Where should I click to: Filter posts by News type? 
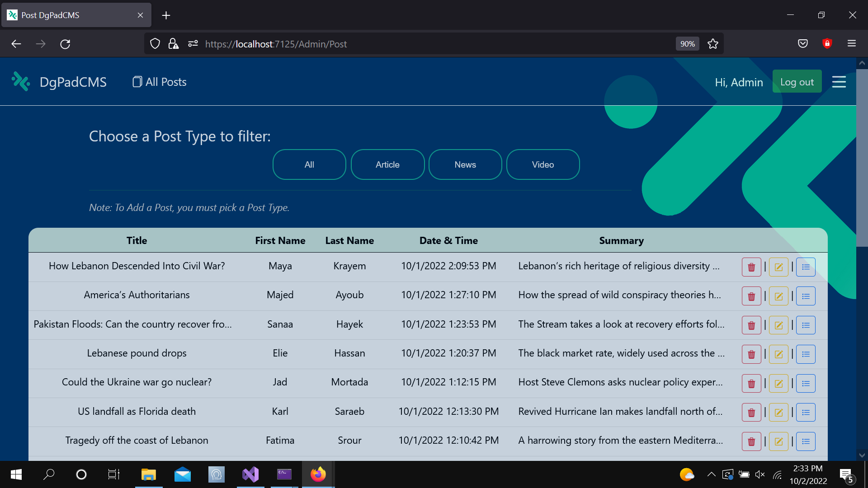[465, 164]
